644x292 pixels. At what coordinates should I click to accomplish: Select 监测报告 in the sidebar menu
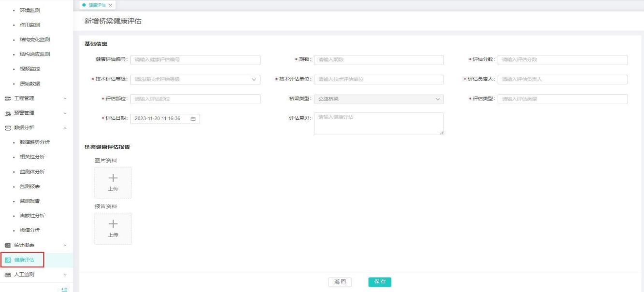coord(30,201)
